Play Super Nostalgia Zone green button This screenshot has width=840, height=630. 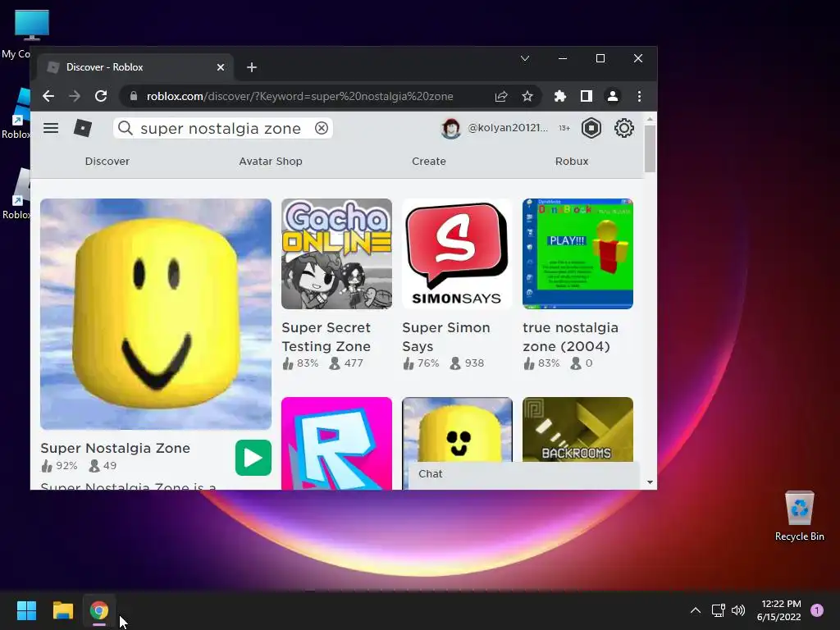[253, 458]
